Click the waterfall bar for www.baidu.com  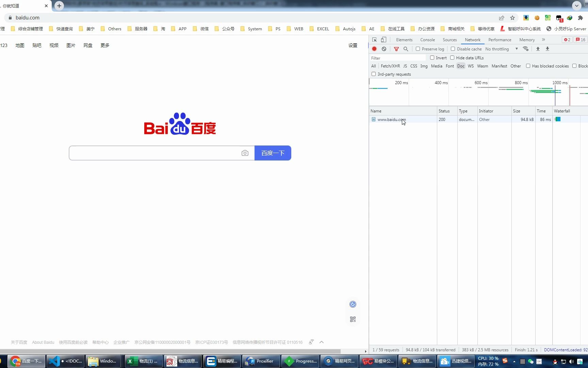[557, 119]
